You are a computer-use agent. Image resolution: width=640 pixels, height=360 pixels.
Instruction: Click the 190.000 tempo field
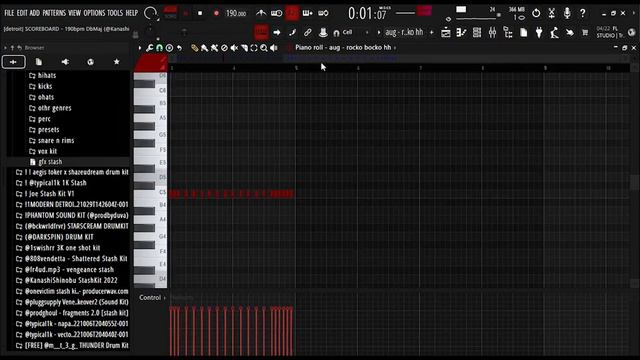click(x=236, y=13)
